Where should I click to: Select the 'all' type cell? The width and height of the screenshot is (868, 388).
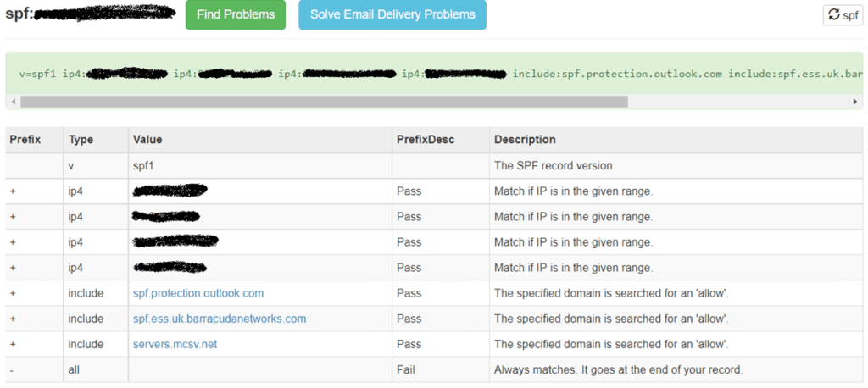75,369
